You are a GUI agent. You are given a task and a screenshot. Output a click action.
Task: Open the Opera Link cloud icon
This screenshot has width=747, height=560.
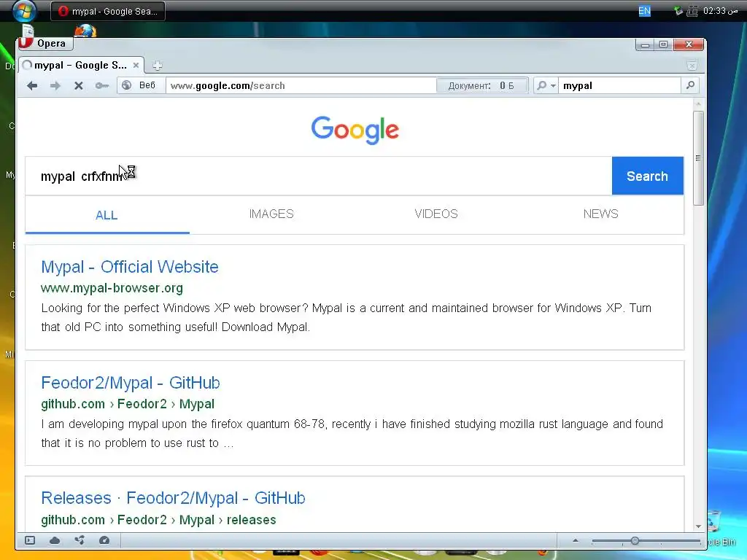click(55, 540)
